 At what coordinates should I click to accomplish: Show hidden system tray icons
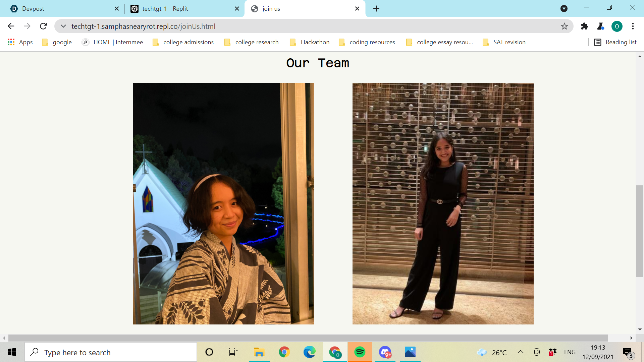[x=520, y=352]
